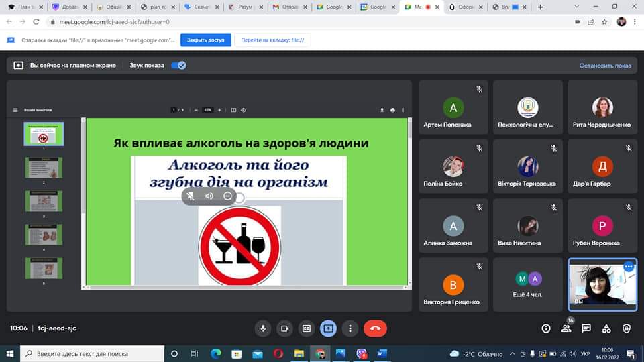Open first slide thumbnail in PDF sidebar
The image size is (644, 362).
44,134
